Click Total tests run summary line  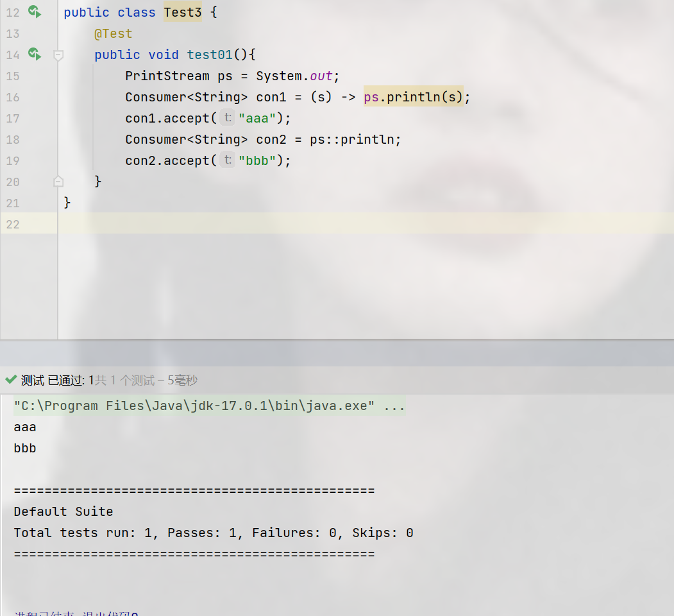pos(214,533)
